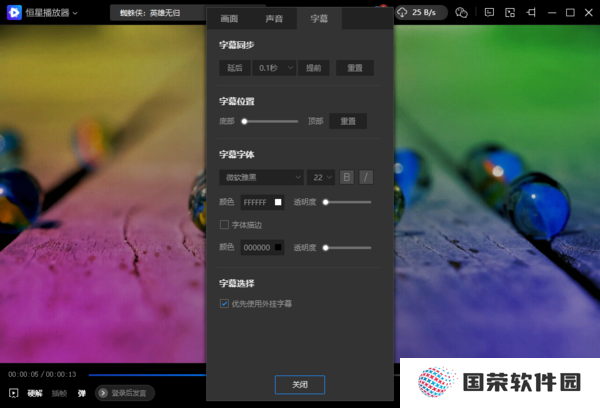This screenshot has width=600, height=408.
Task: Click the 登录后发言 comment box
Action: pyautogui.click(x=125, y=393)
